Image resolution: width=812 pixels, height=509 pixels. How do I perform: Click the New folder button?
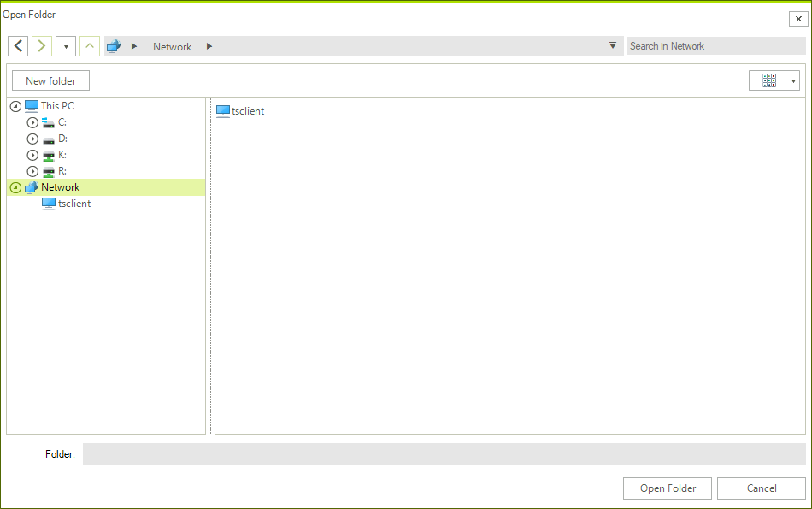coord(50,80)
